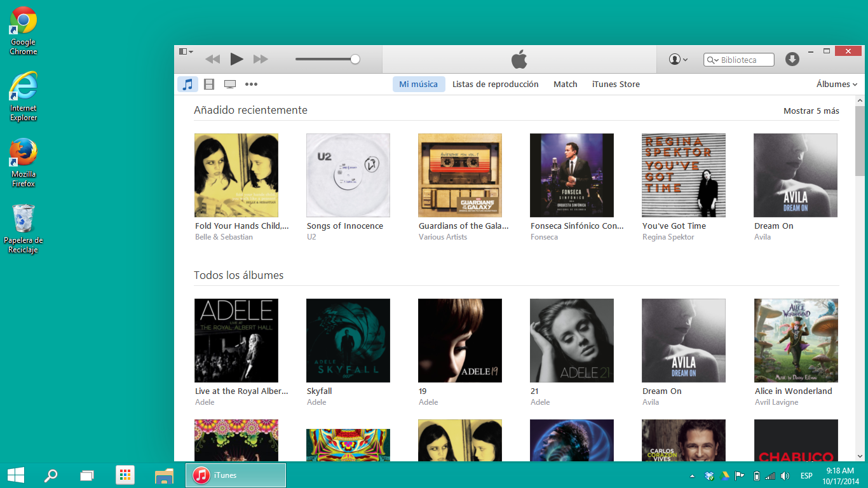Click the Avril Lavigne artist name
This screenshot has width=868, height=488.
click(776, 402)
